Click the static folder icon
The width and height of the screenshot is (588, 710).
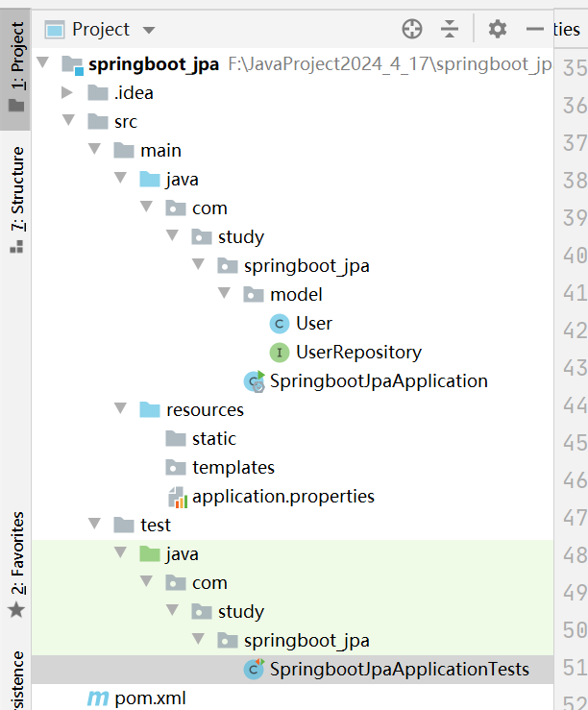(x=176, y=439)
